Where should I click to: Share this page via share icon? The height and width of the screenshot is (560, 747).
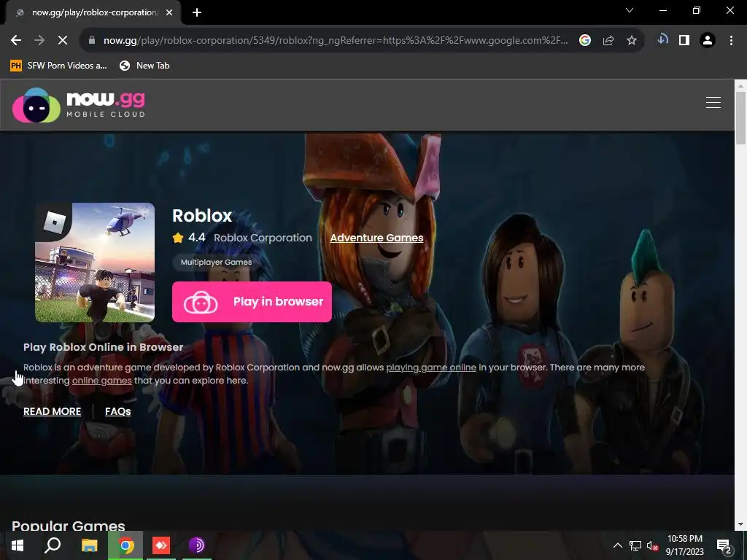pos(608,41)
